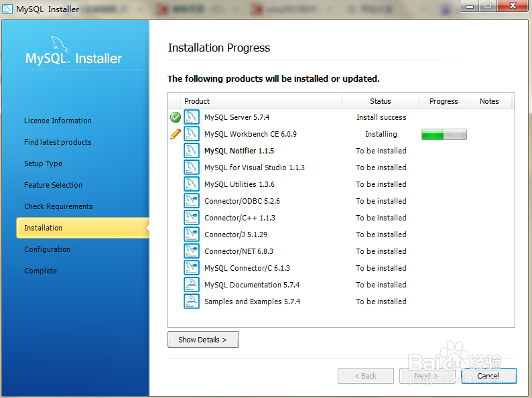The height and width of the screenshot is (398, 532).
Task: Click the Connector/C++ 1.1.3 icon
Action: tap(192, 218)
